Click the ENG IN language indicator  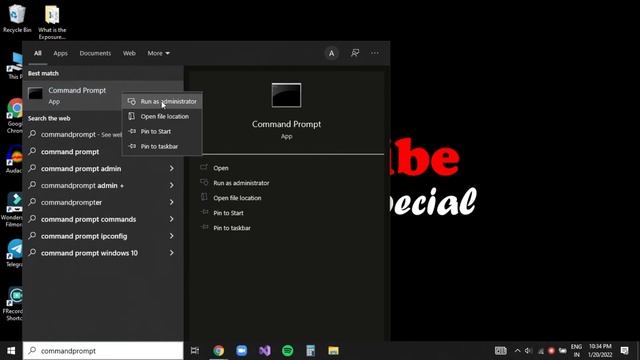pos(576,351)
